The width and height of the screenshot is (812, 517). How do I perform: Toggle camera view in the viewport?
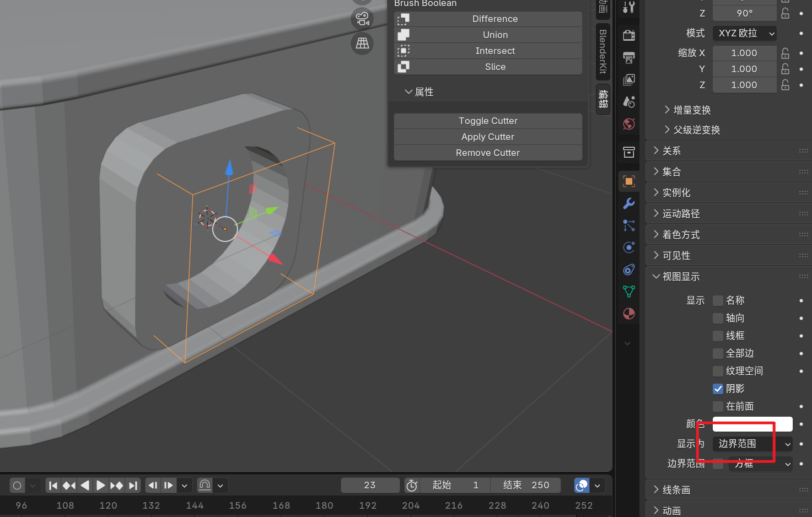click(x=362, y=19)
